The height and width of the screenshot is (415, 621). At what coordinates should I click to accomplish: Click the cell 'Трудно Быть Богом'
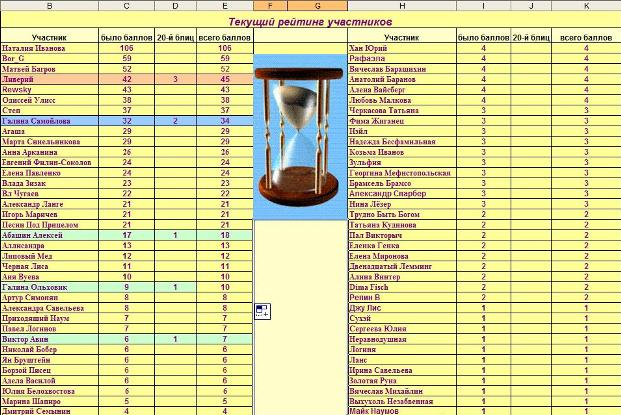coord(402,214)
